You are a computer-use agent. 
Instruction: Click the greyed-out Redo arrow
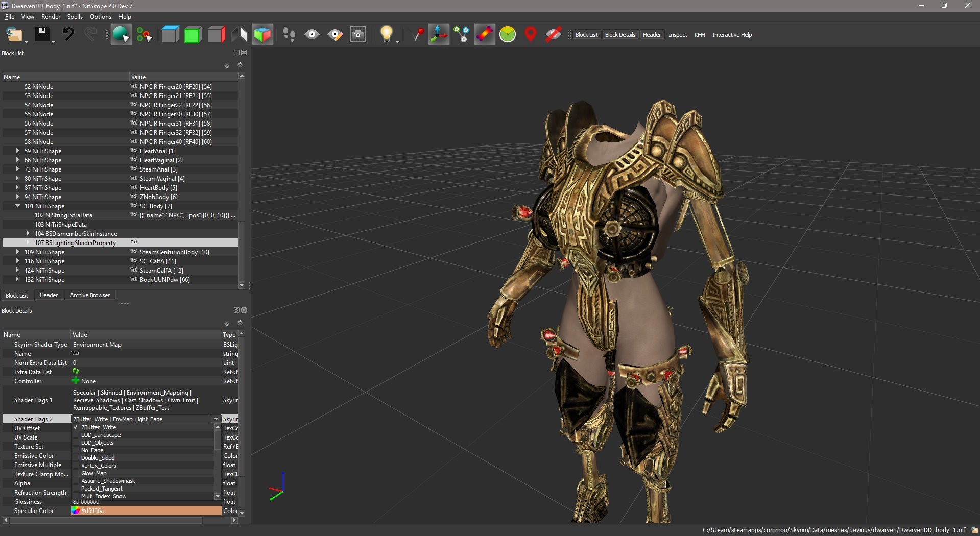coord(90,34)
